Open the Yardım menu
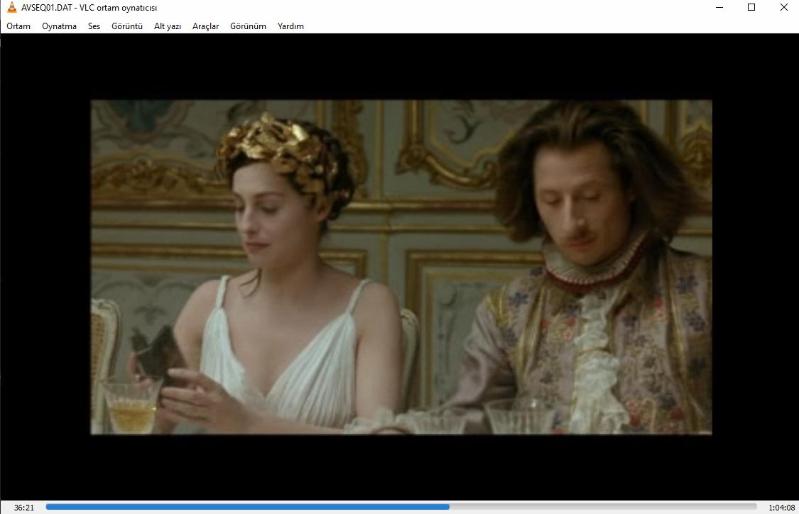The width and height of the screenshot is (799, 514). (290, 26)
